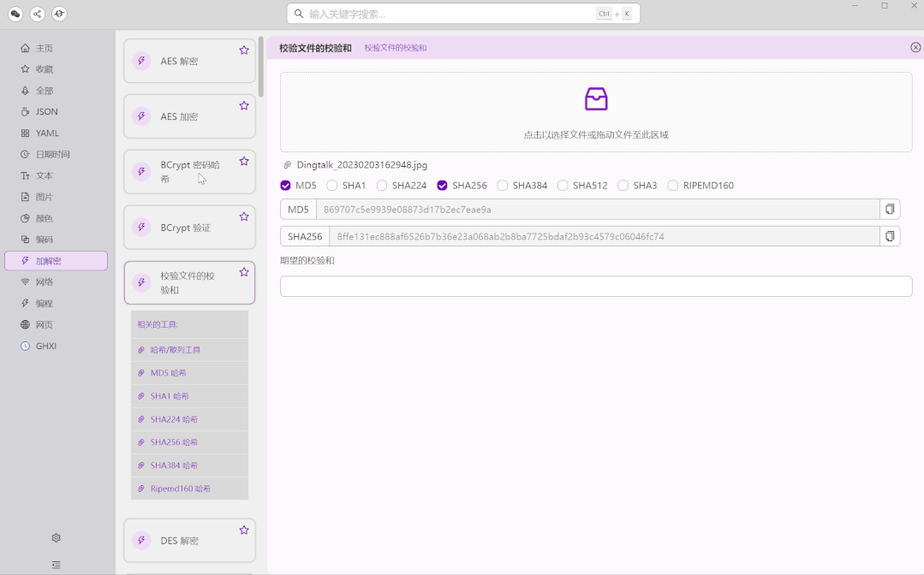Click the share icon in title bar

(37, 14)
